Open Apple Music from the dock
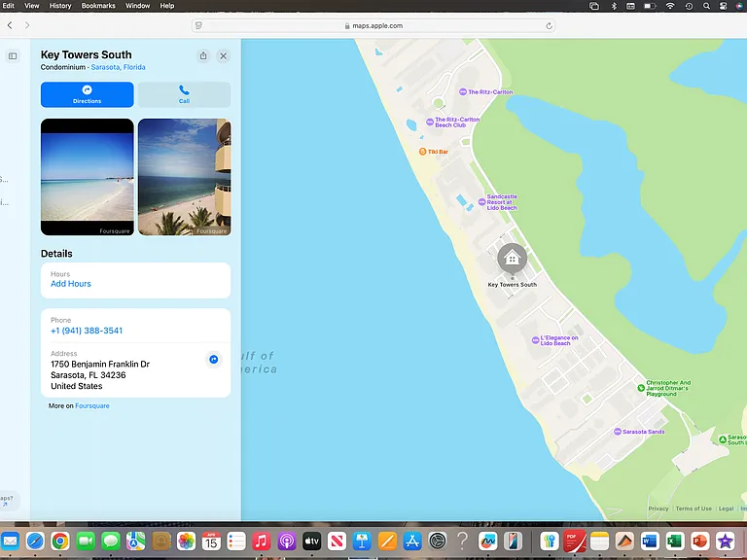 click(261, 541)
